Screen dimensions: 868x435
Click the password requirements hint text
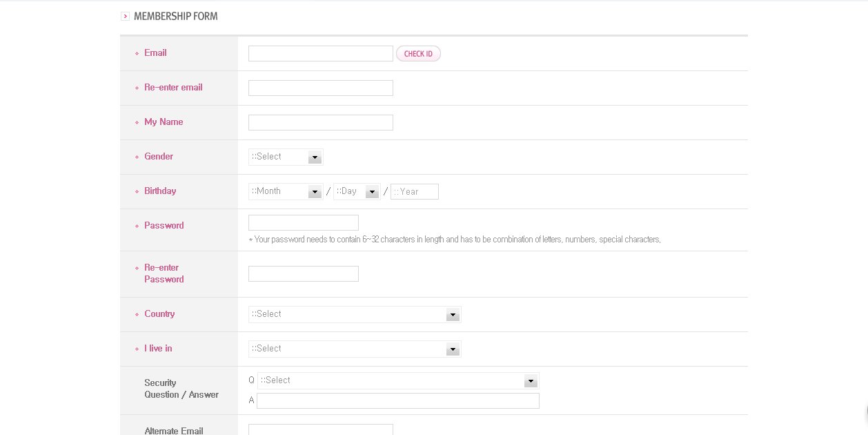coord(455,240)
